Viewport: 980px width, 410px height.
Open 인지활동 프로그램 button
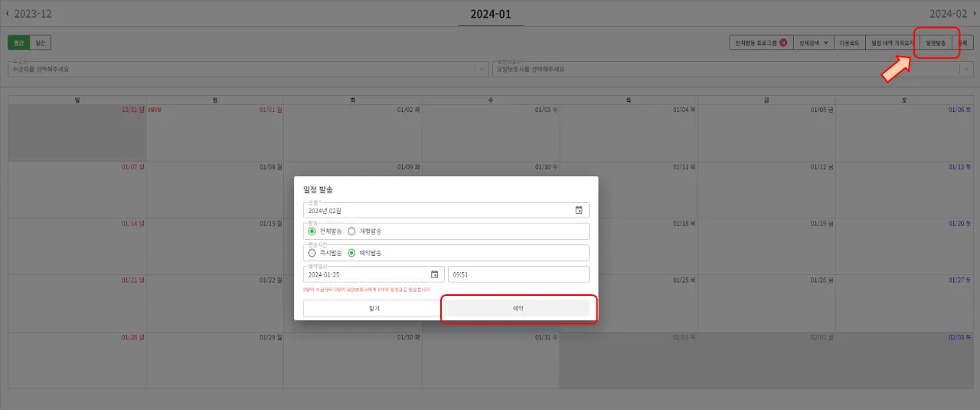(x=761, y=43)
